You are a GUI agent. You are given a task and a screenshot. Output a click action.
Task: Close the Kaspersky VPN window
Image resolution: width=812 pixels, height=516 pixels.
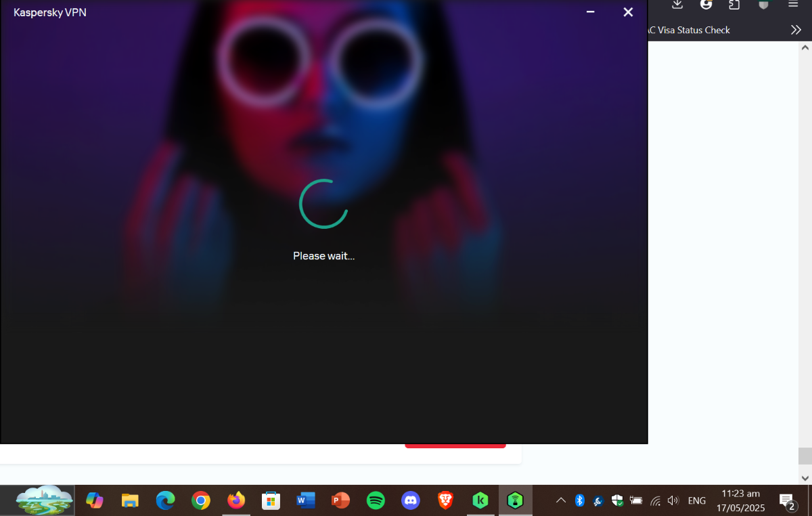(x=628, y=12)
